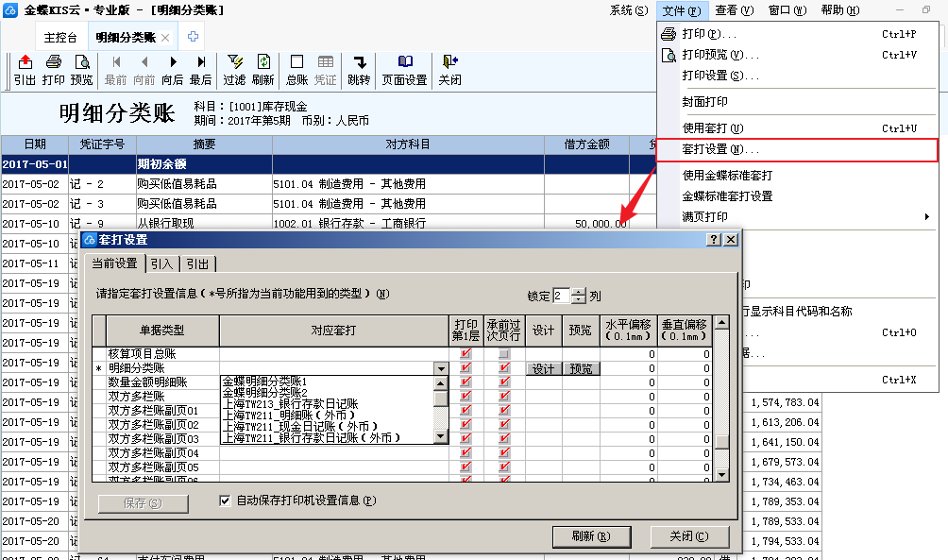
Task: Switch to the 引入 tab
Action: 161,263
